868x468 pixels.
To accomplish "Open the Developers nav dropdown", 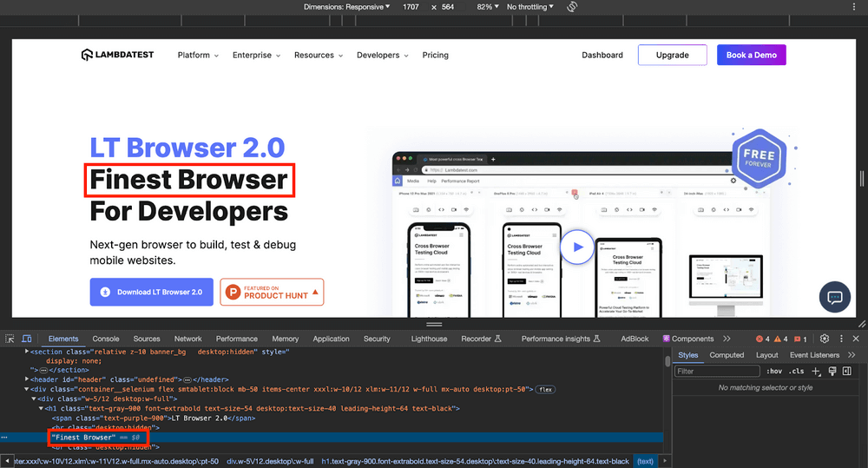I will [x=383, y=55].
